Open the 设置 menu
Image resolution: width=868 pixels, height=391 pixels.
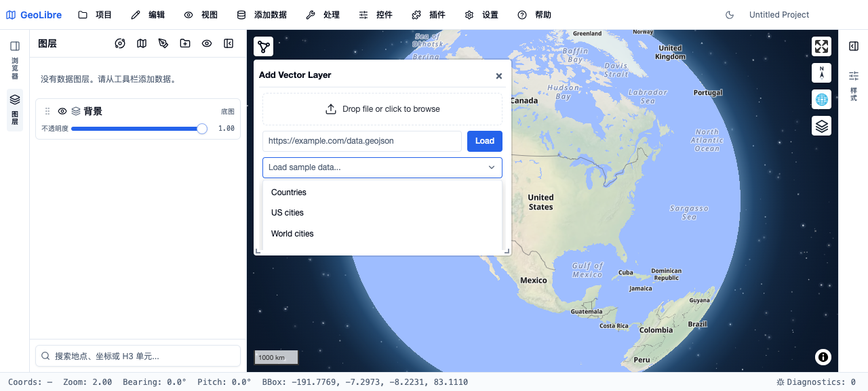pyautogui.click(x=481, y=15)
